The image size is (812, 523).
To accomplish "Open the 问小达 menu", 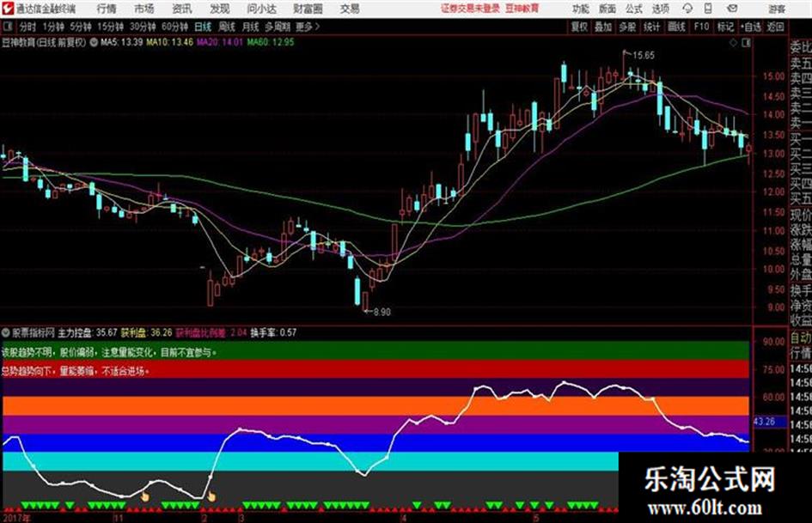I will (261, 9).
